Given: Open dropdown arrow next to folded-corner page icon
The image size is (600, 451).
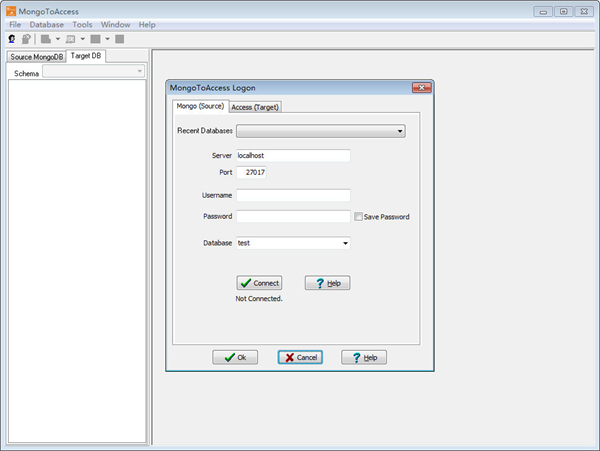Looking at the screenshot, I should tap(58, 39).
